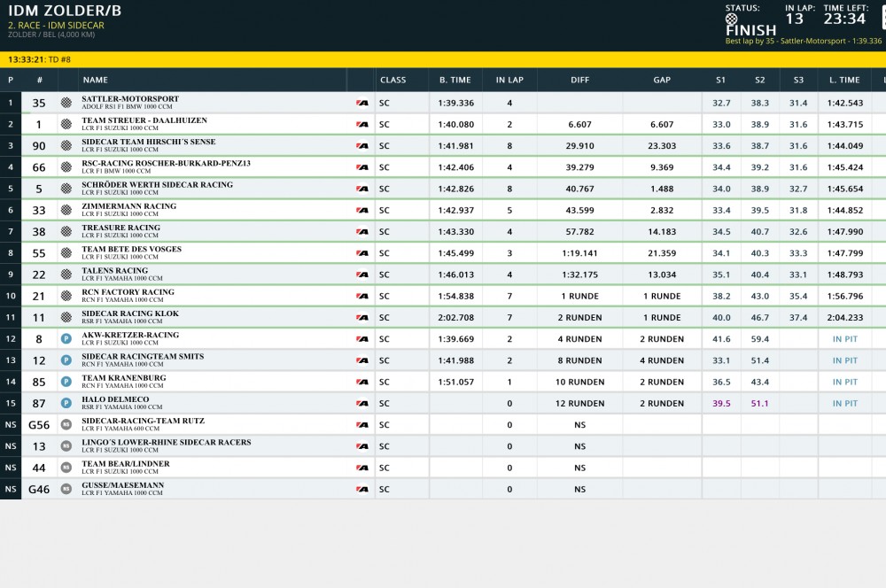Select the SATTLER-MOTORSPORT team name

click(130, 99)
